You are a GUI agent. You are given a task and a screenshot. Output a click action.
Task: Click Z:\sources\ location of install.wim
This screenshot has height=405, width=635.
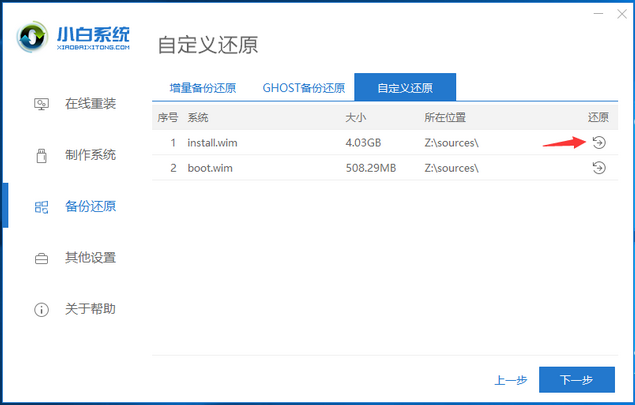[x=452, y=143]
